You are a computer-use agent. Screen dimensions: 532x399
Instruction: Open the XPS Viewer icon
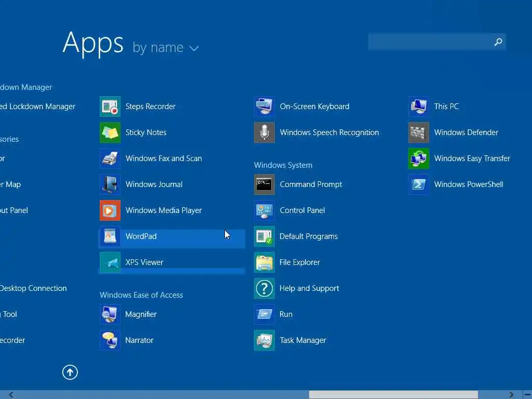[110, 262]
